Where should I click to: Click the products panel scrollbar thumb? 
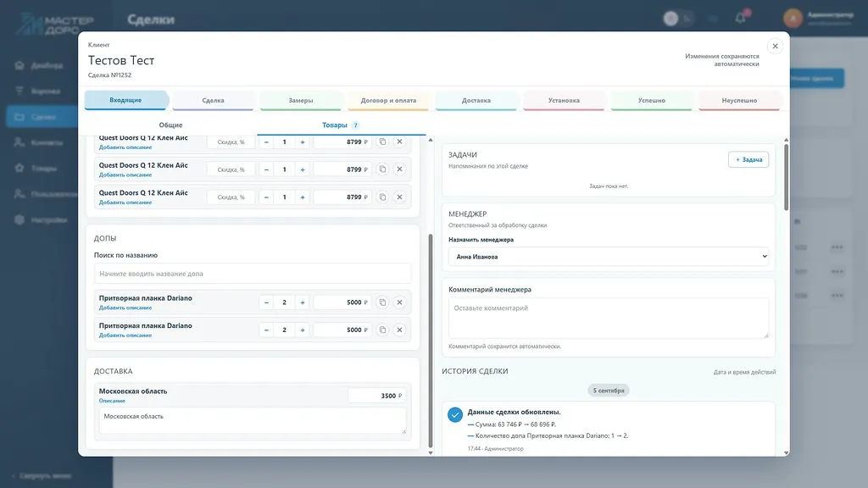pos(431,341)
